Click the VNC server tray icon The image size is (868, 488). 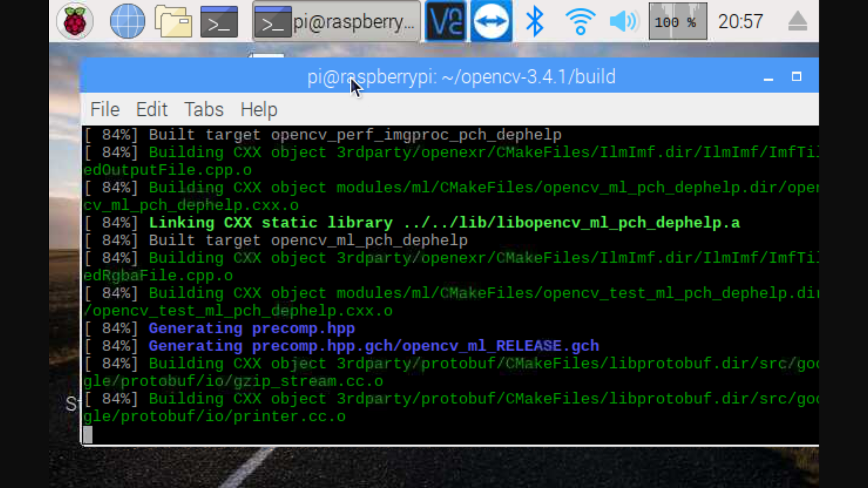pos(446,21)
